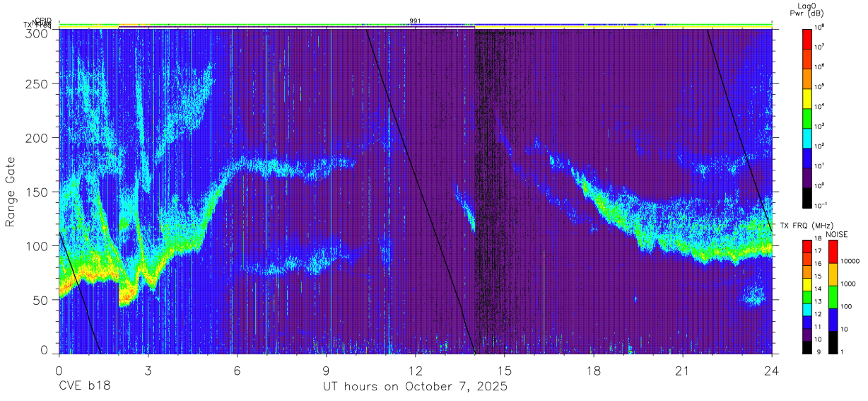The width and height of the screenshot is (868, 401).
Task: Click the 3 tick on UT hours axis
Action: (x=148, y=371)
